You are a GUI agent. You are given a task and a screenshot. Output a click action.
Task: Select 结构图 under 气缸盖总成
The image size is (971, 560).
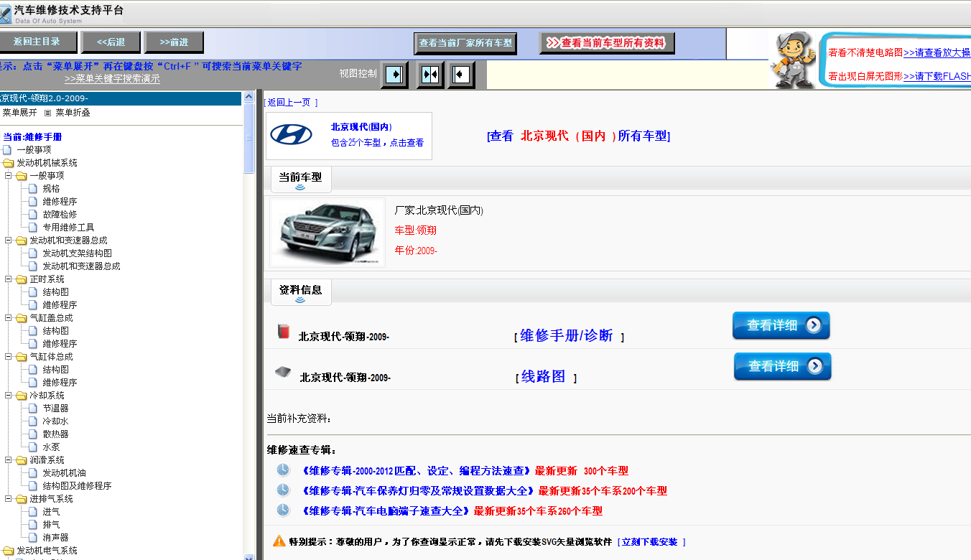pyautogui.click(x=55, y=331)
